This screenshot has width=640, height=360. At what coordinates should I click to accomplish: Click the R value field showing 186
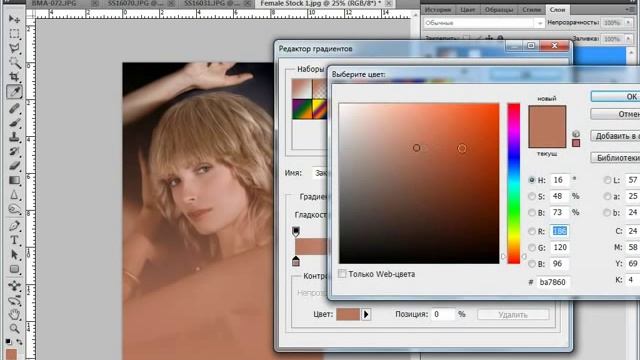[x=559, y=231]
